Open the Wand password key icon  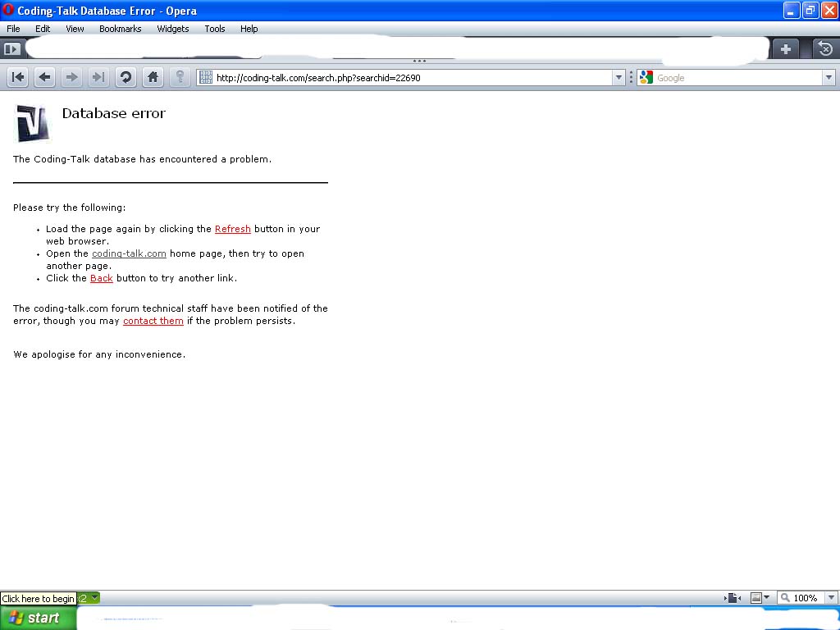tap(180, 77)
